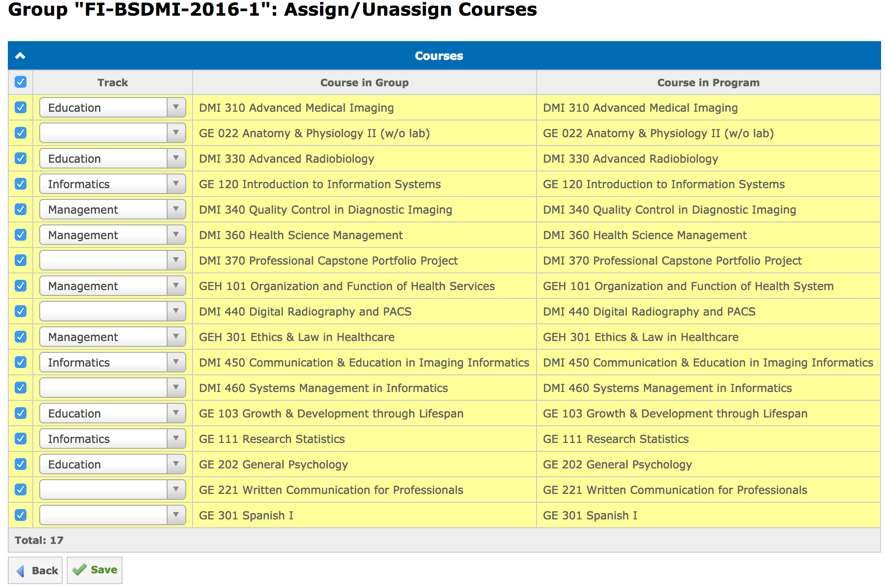Open Informatics Track dropdown for DMI 450
Screen dimensions: 886x588
[113, 362]
